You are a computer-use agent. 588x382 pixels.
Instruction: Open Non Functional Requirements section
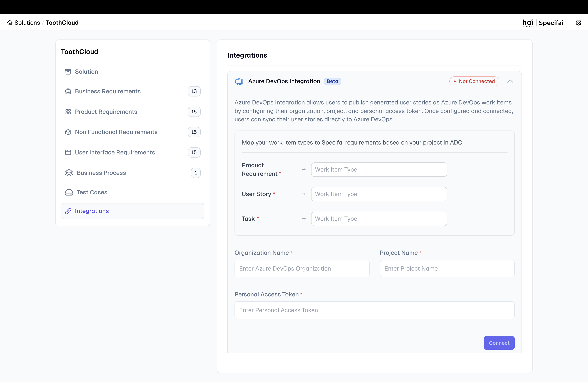point(132,132)
